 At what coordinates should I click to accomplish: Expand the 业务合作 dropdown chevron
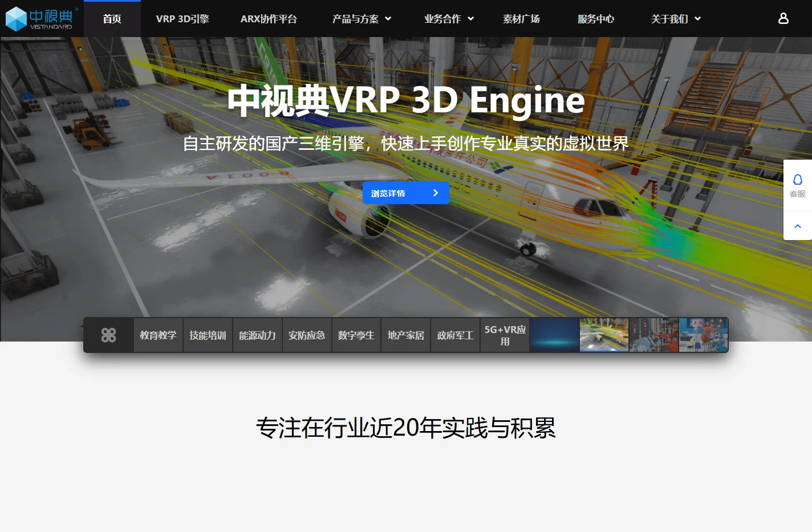[x=471, y=19]
